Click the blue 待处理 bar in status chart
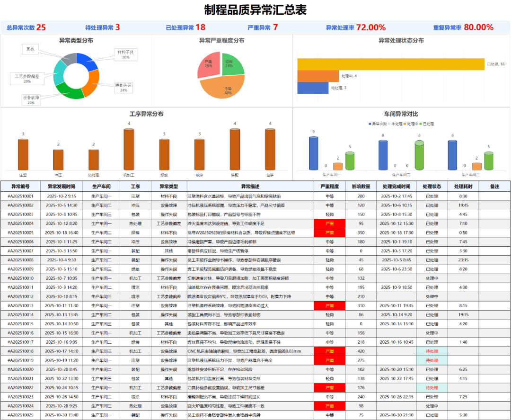Screen dimensions: 511x420 [312, 88]
